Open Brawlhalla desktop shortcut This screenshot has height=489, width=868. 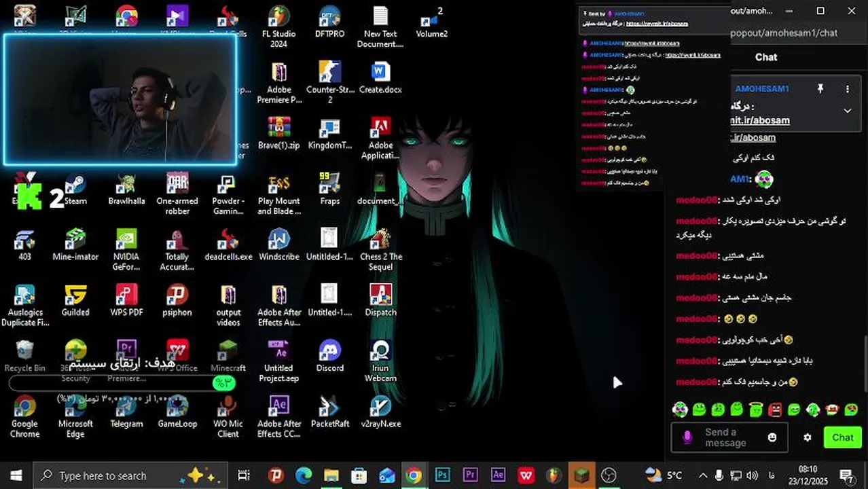[x=126, y=189]
